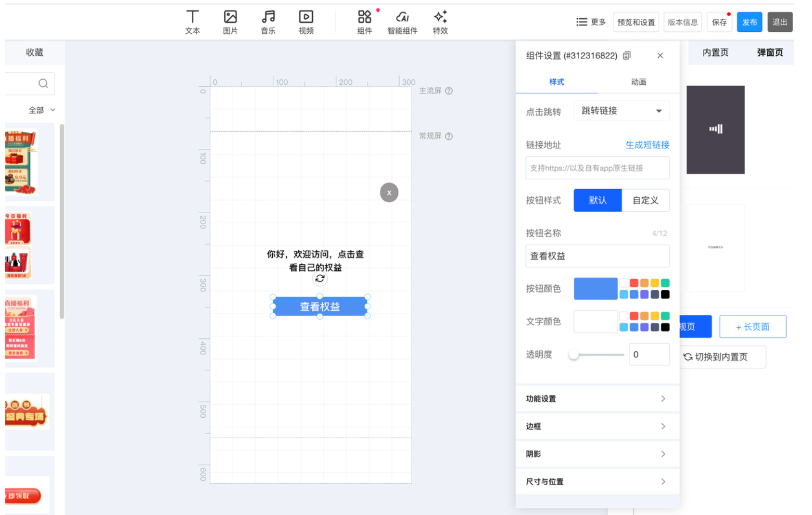Image resolution: width=812 pixels, height=515 pixels.
Task: Open the 图片 image tool
Action: click(230, 22)
